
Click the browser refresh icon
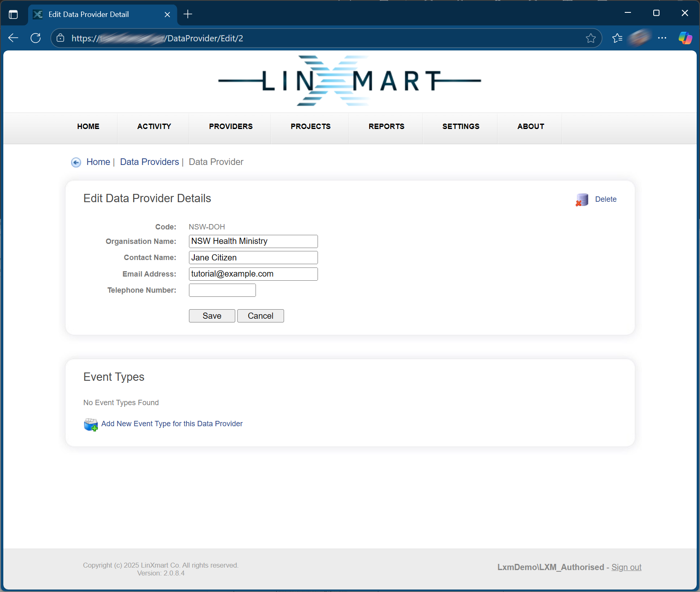36,38
